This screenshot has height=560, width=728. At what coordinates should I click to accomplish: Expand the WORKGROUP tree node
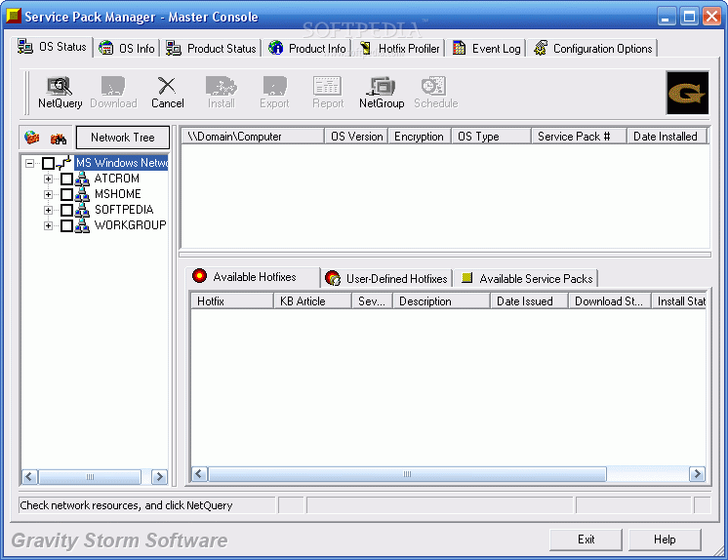pos(48,225)
